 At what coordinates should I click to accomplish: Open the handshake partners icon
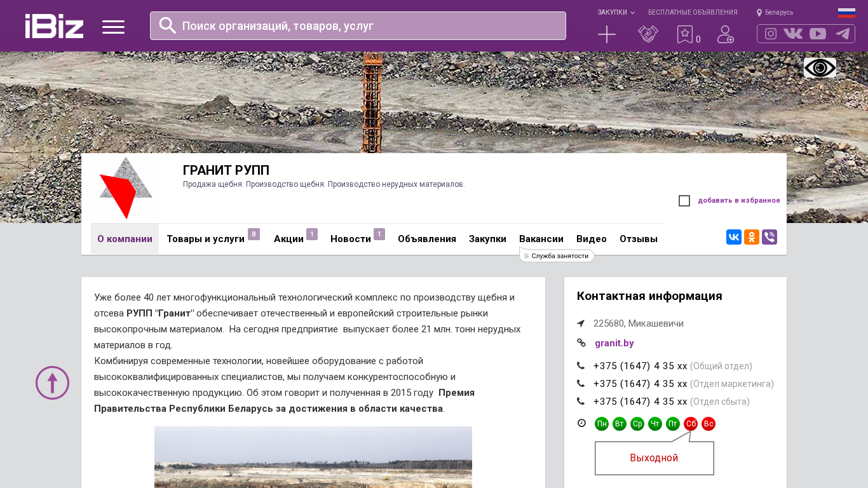tap(648, 34)
